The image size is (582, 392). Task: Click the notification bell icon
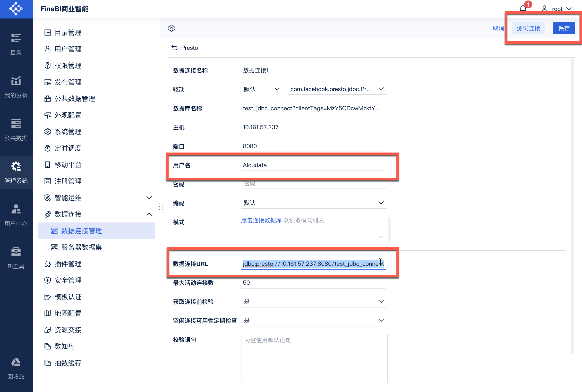[523, 9]
